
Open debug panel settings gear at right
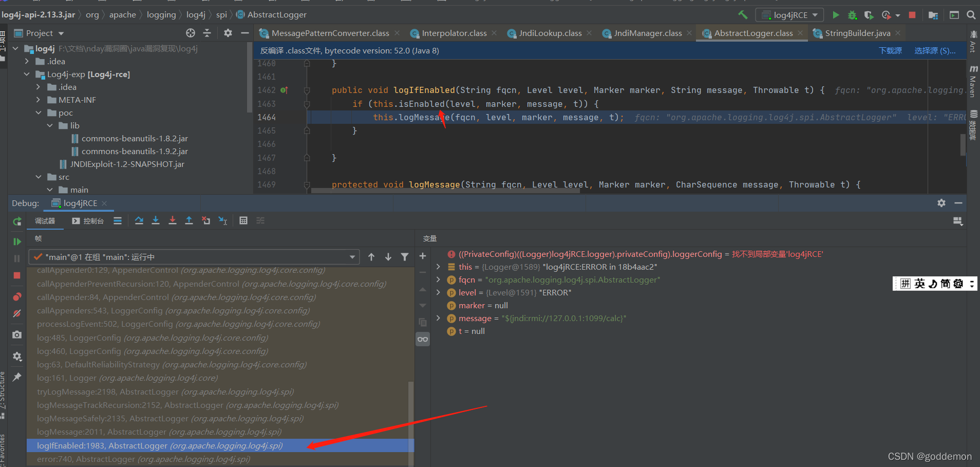[x=941, y=203]
